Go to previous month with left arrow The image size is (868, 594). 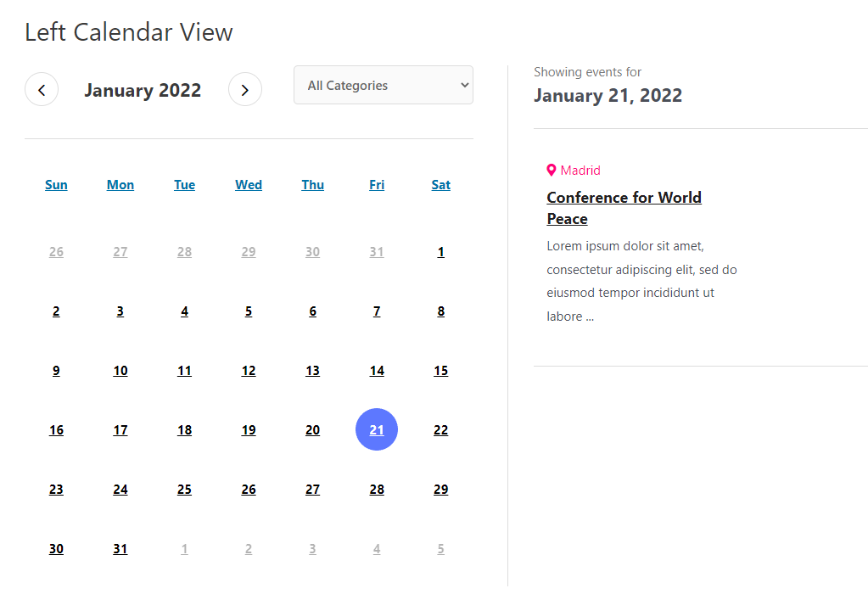click(x=42, y=90)
